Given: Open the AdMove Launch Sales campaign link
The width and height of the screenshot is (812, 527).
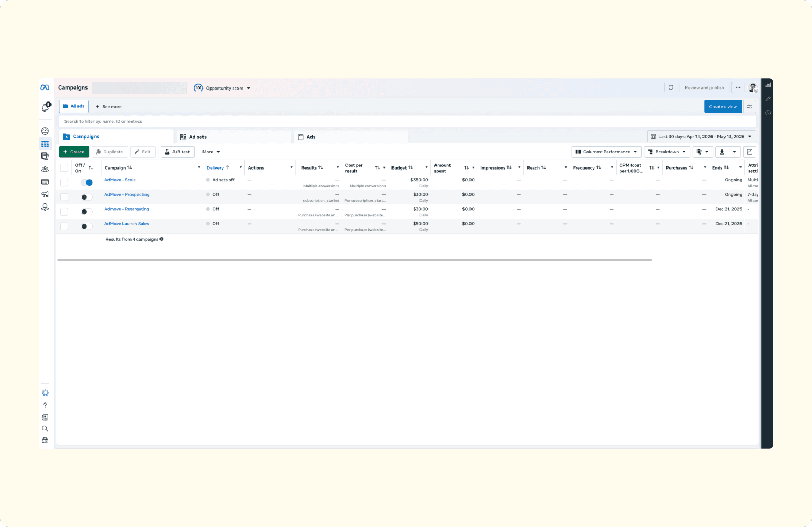Looking at the screenshot, I should [x=126, y=224].
